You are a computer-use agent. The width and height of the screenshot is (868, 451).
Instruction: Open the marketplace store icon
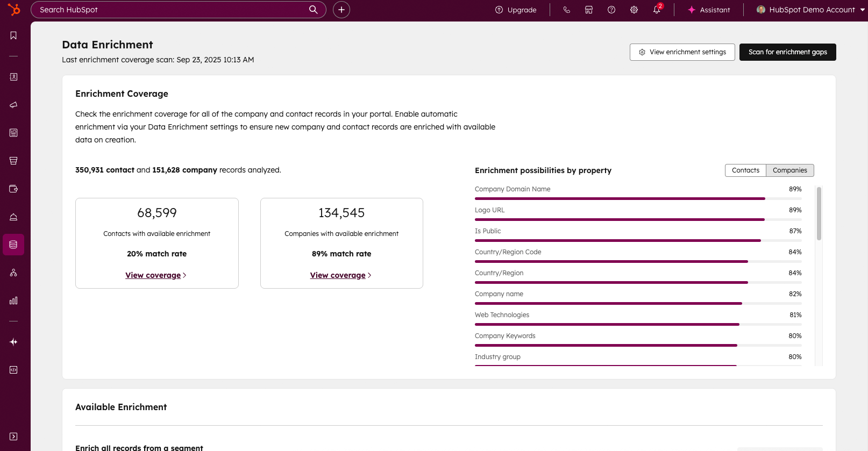pyautogui.click(x=589, y=10)
